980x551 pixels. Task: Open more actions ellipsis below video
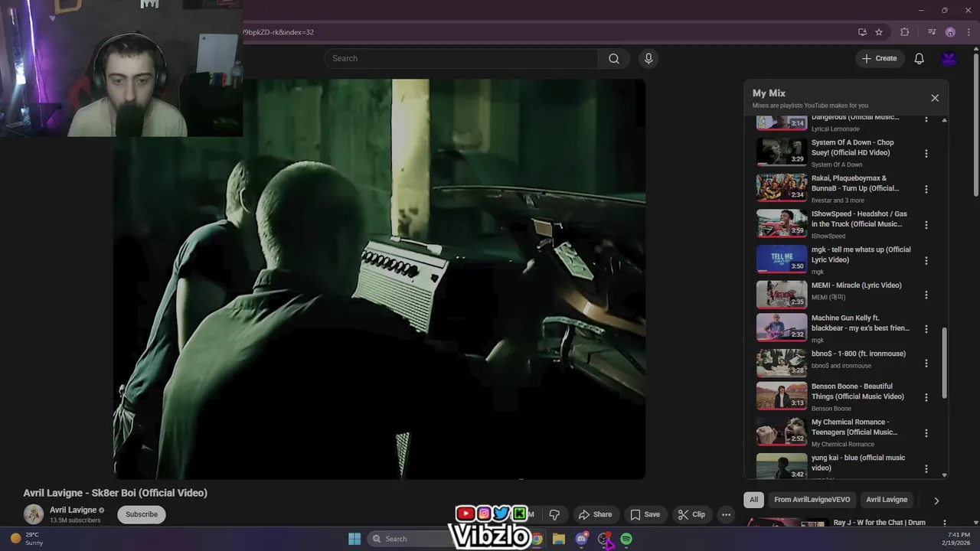click(726, 514)
